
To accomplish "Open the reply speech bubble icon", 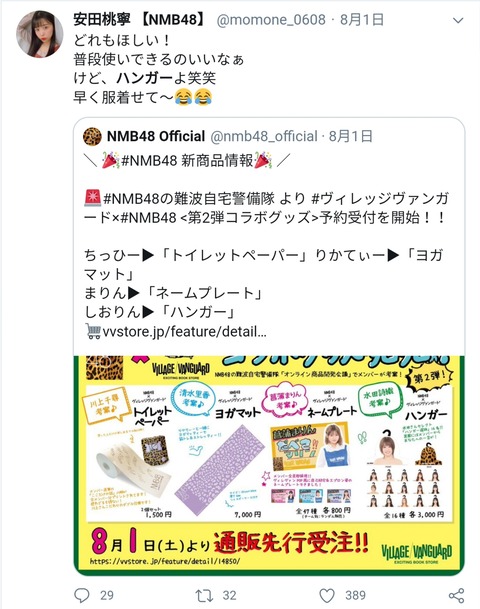I will (x=82, y=595).
